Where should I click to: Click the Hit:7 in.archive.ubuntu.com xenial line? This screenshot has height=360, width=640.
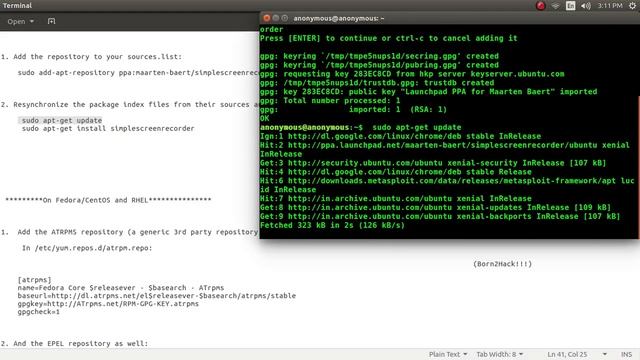coord(396,199)
